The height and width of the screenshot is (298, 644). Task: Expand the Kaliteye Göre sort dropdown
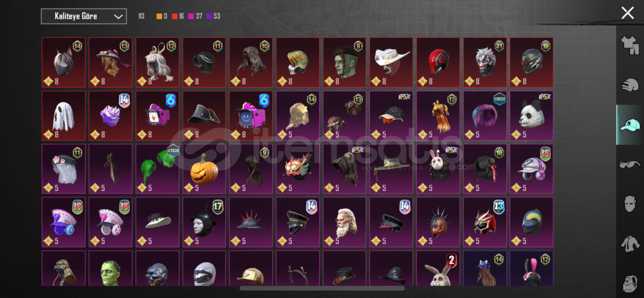(84, 16)
